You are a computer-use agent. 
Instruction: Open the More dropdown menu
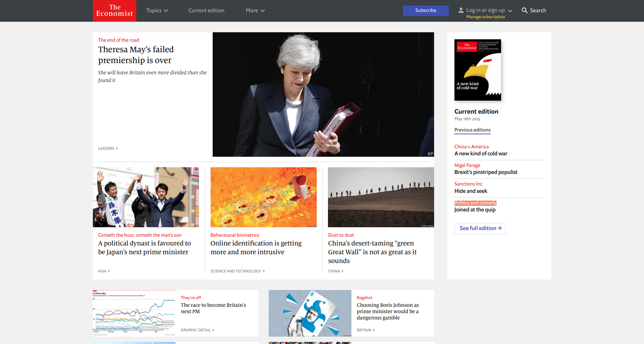(255, 11)
